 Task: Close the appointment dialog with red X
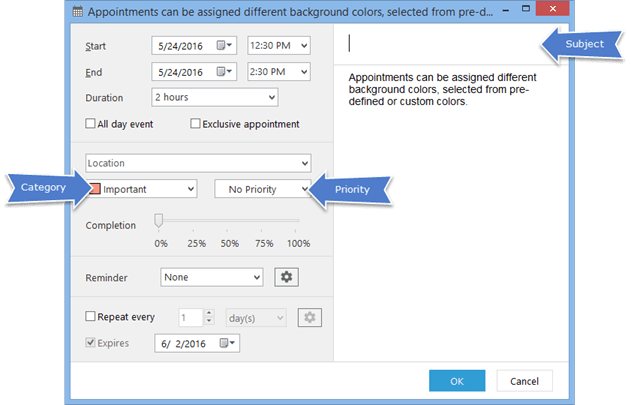pos(553,8)
